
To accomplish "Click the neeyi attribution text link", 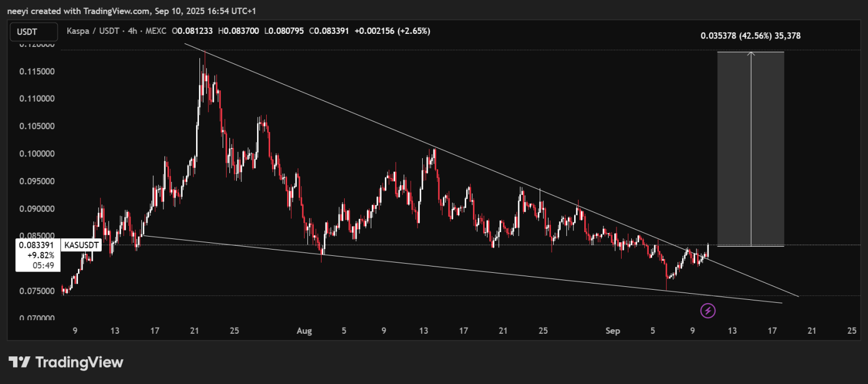I will pyautogui.click(x=20, y=11).
